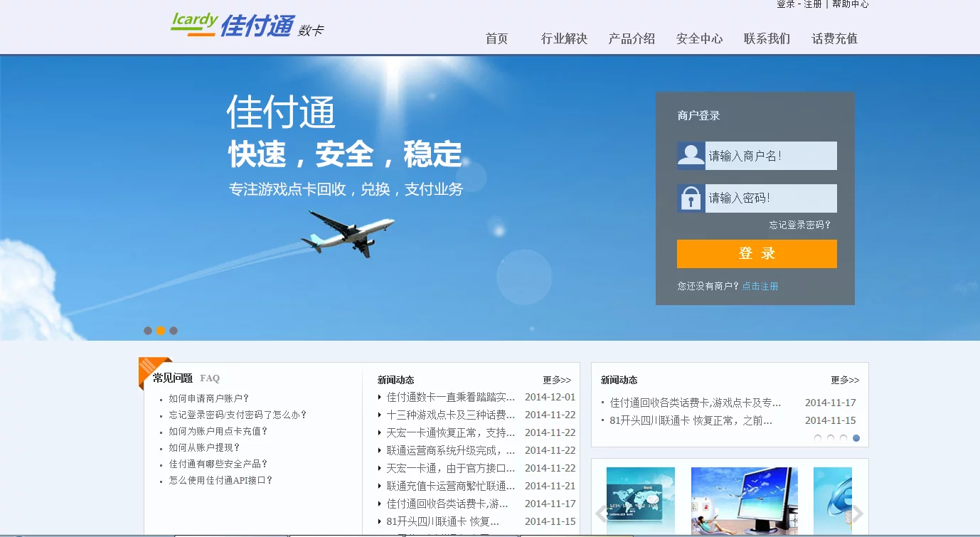
Task: Open FAQ 忘记登录密码/支付密码了怎么办?
Action: tap(238, 415)
